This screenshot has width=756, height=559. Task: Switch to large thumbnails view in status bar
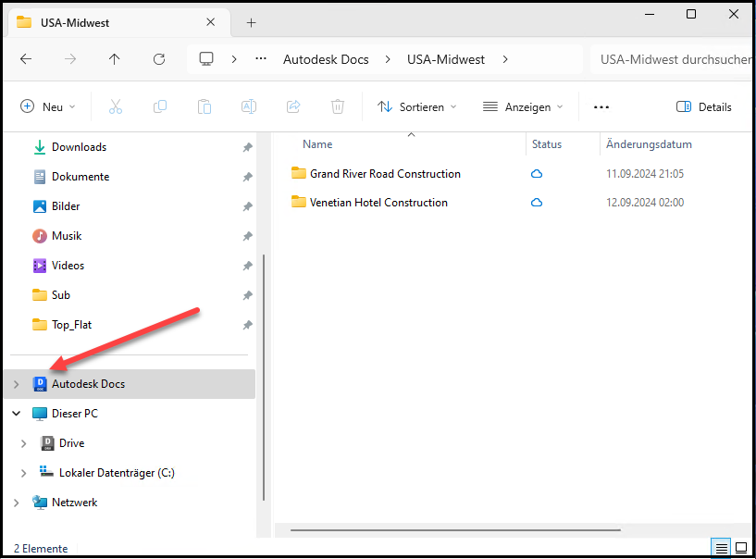(741, 549)
